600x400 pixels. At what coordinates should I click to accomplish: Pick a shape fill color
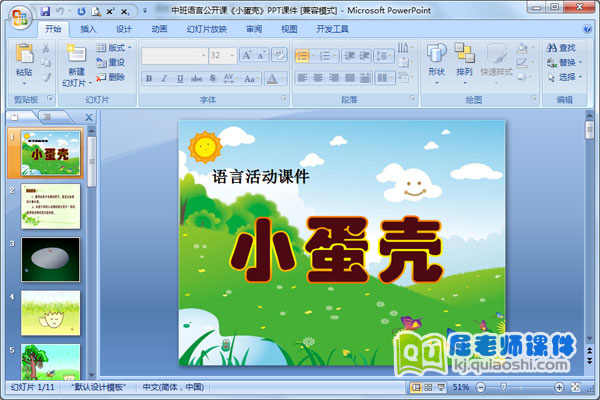(x=523, y=48)
